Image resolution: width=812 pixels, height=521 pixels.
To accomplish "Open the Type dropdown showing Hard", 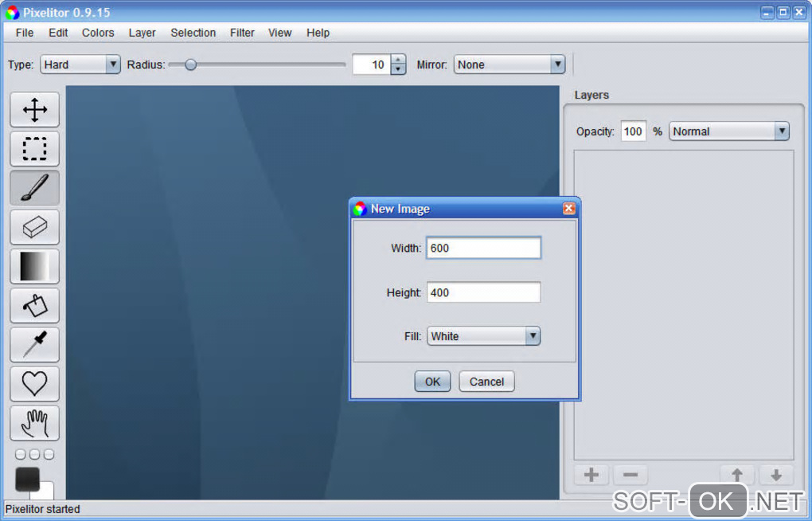I will (80, 65).
